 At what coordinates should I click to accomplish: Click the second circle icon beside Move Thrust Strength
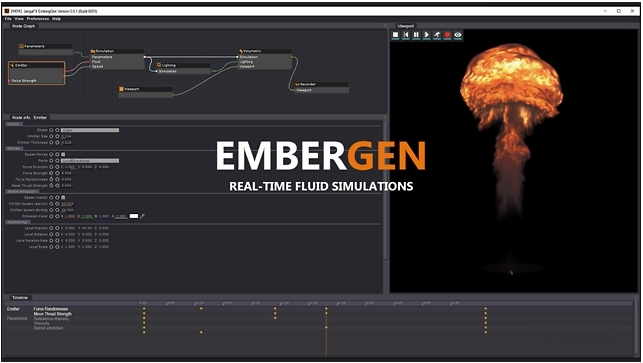57,185
